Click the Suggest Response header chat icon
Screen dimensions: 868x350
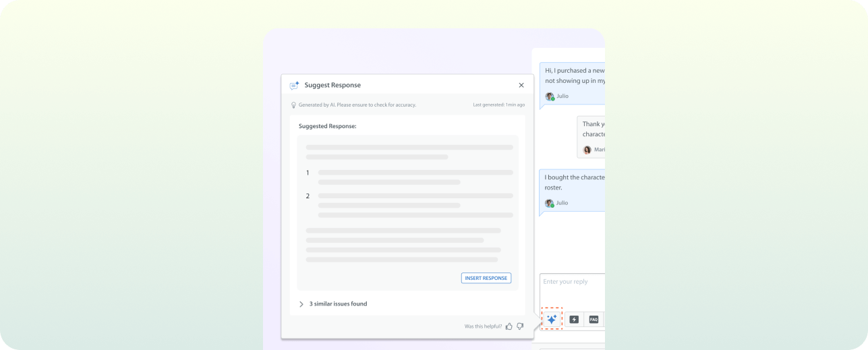click(x=294, y=86)
